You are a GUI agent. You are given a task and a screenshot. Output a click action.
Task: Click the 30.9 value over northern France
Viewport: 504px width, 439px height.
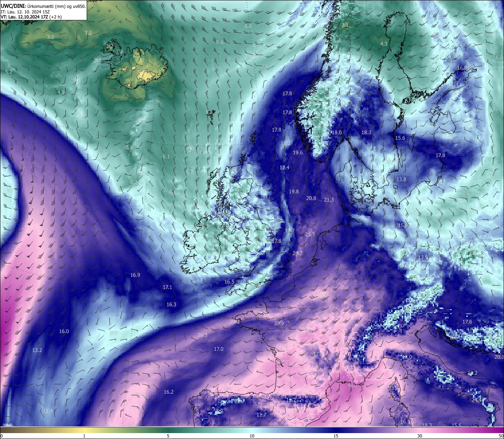pos(279,323)
